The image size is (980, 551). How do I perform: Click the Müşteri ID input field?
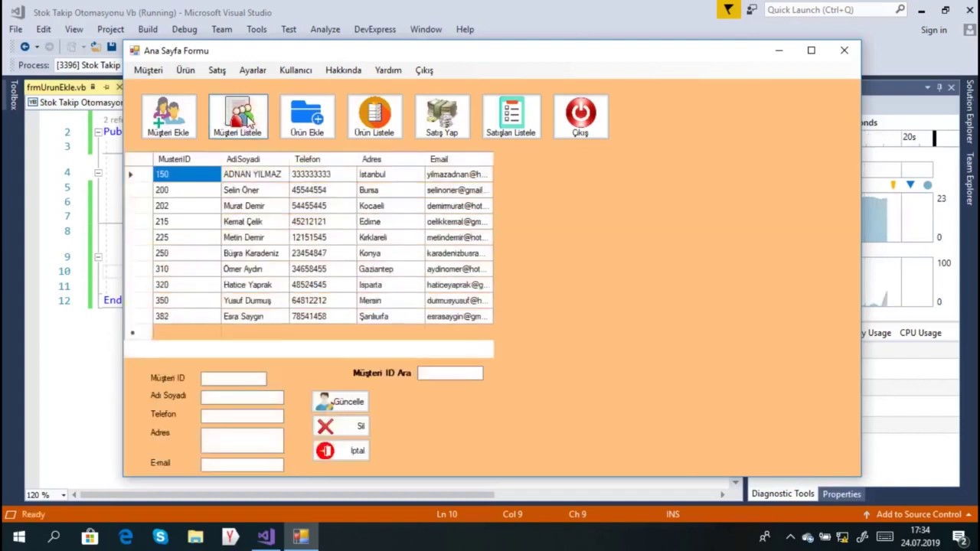click(234, 378)
